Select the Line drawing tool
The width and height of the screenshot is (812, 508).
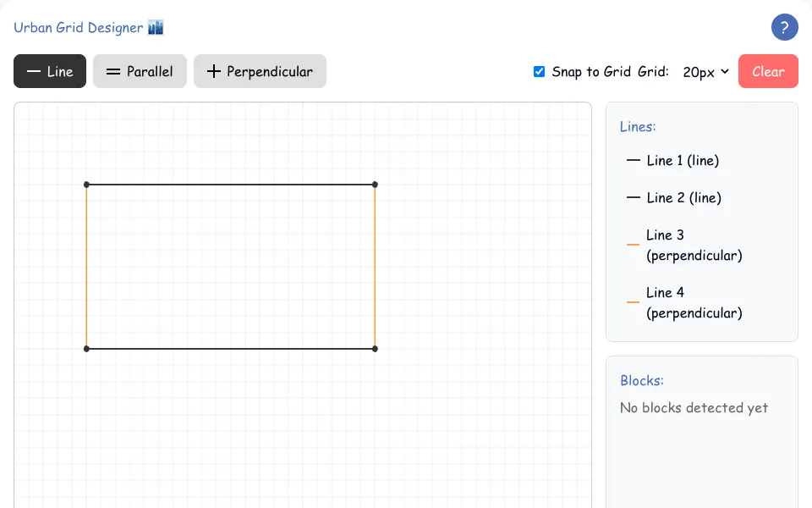point(50,71)
